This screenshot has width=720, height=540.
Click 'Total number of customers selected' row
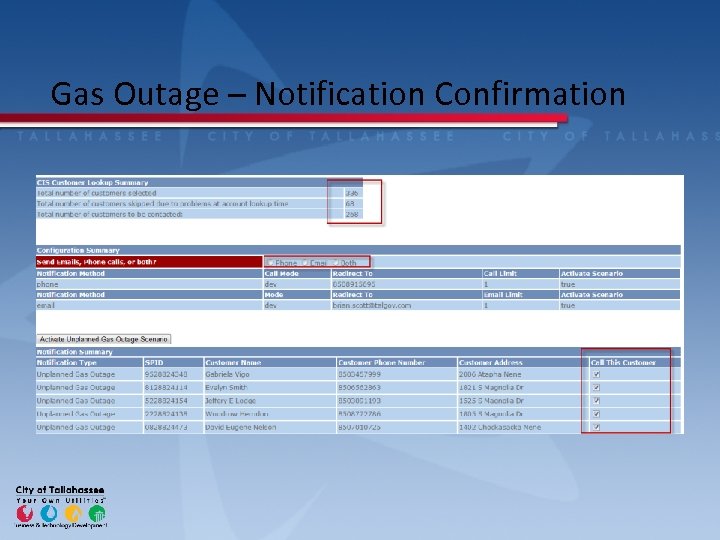pyautogui.click(x=199, y=193)
